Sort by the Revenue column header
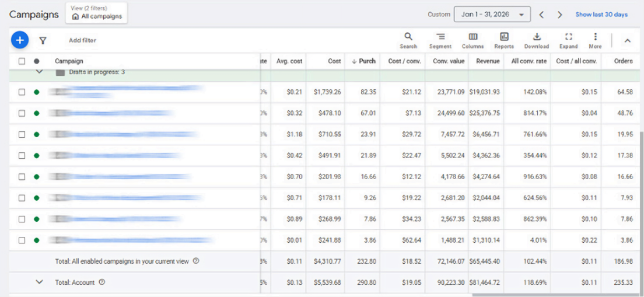Image resolution: width=644 pixels, height=297 pixels. click(x=488, y=61)
